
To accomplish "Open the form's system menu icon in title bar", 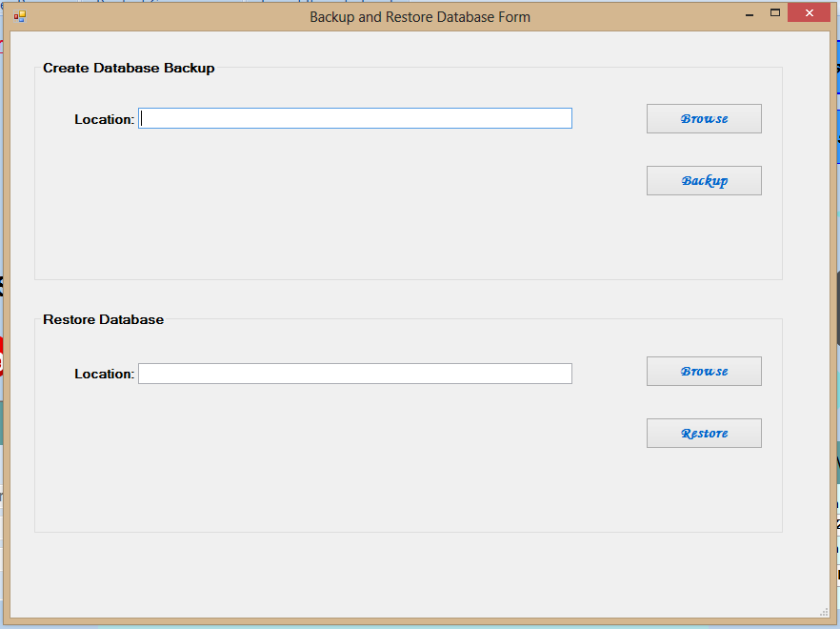I will pos(20,16).
